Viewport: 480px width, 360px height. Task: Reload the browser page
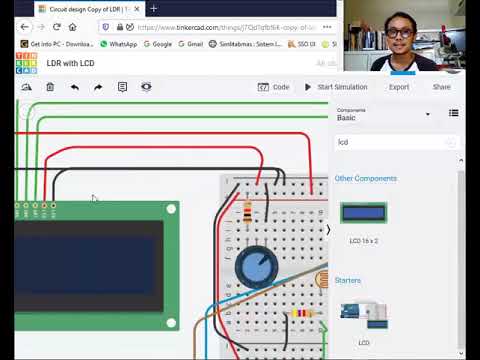(57, 27)
